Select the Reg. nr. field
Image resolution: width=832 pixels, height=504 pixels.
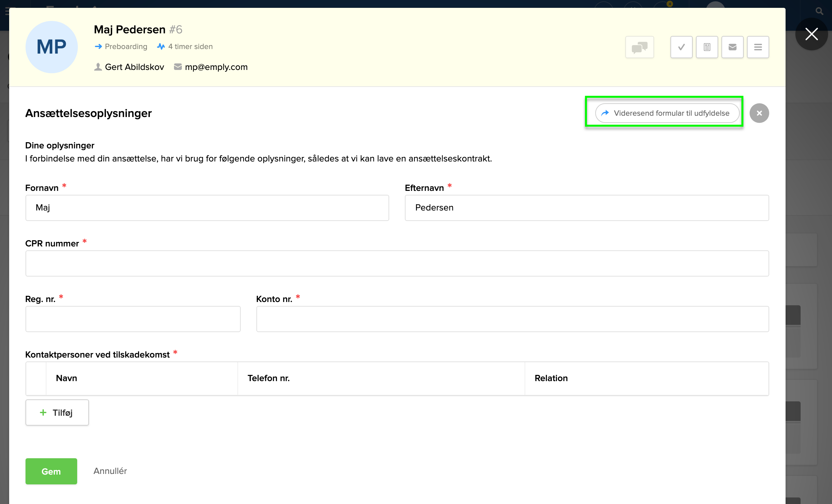pos(133,319)
